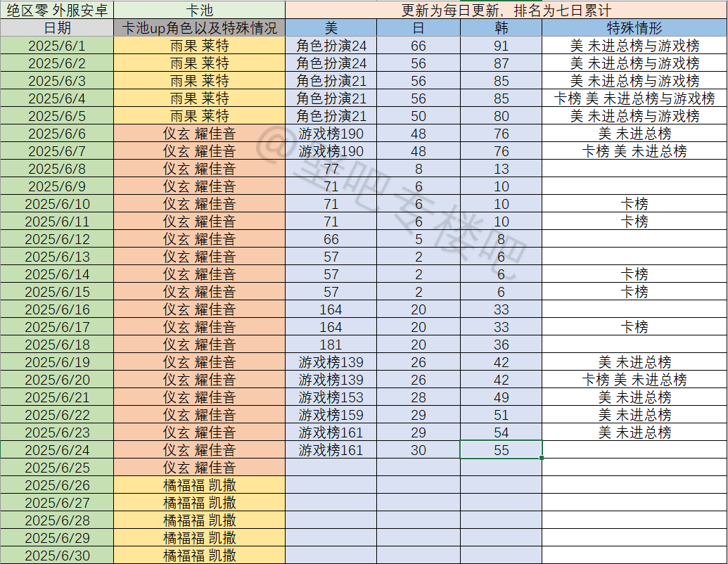Viewport: 728px width, 564px height.
Task: Click the 雨果 莱特 cell for 2025/6/5
Action: click(199, 116)
